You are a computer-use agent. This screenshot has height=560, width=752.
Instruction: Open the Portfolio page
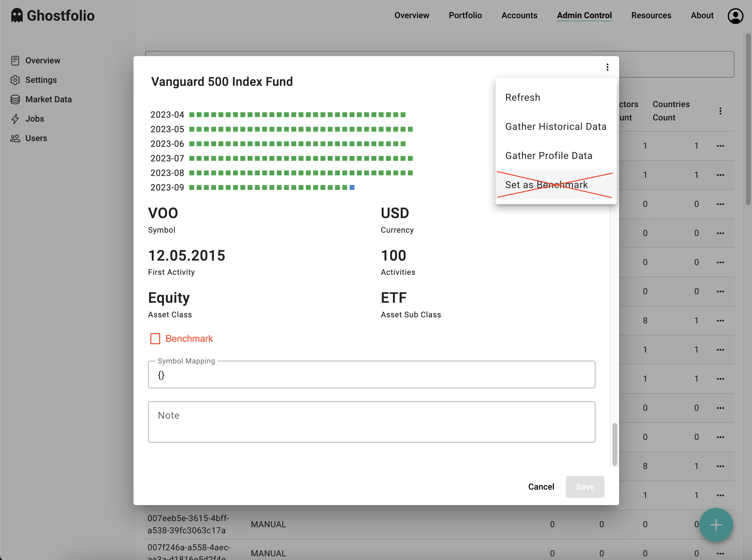tap(465, 15)
